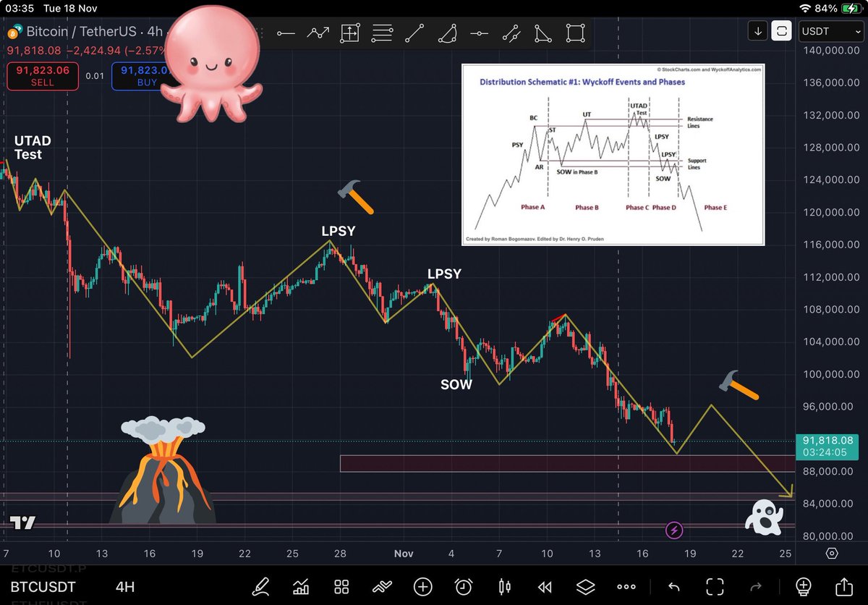Select the triangle shape tool
Viewport: 868px width, 605px height.
[x=542, y=33]
